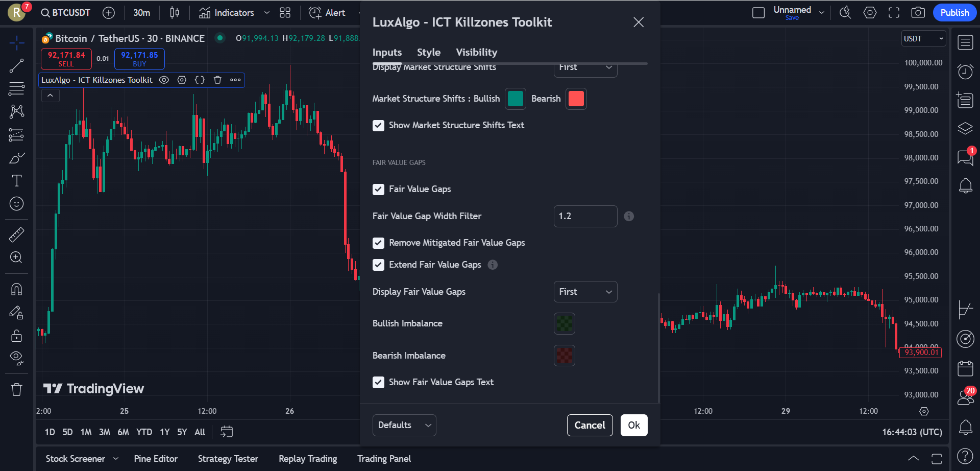Activate the zoom in tool
This screenshot has height=471, width=980.
tap(16, 257)
